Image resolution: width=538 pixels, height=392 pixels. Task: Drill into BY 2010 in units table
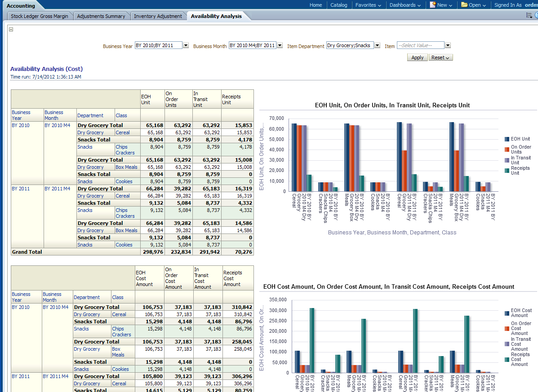(x=21, y=125)
